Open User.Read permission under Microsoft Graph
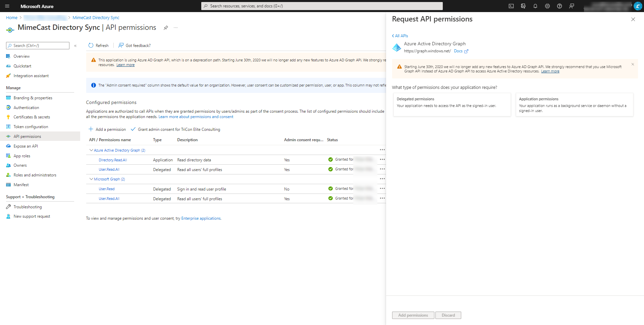The height and width of the screenshot is (325, 644). [x=107, y=189]
